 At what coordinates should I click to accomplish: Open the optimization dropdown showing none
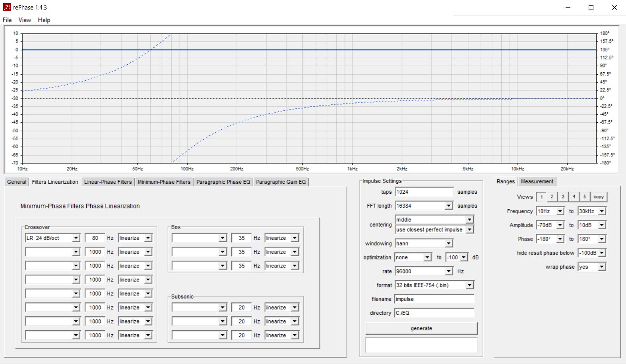click(413, 257)
